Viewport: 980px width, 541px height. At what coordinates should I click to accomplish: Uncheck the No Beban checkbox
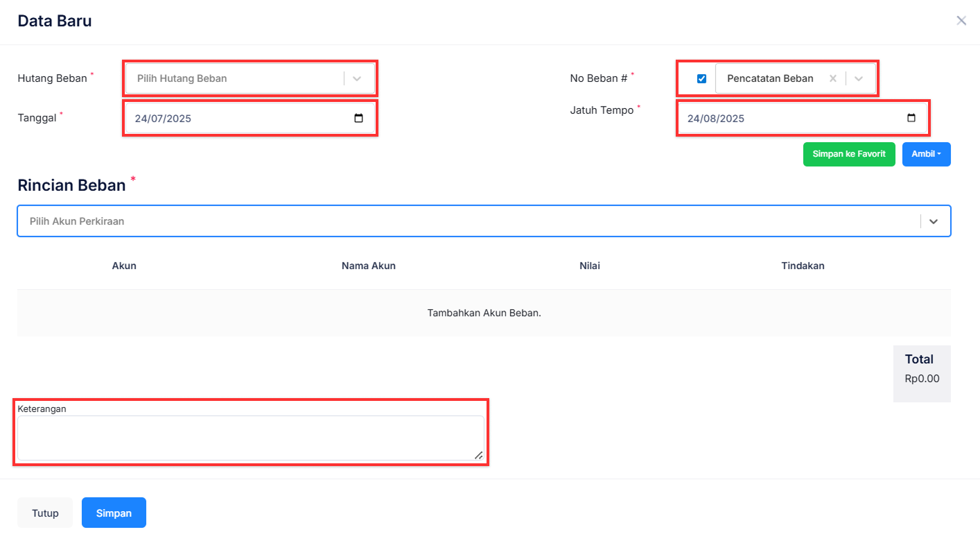click(x=701, y=78)
